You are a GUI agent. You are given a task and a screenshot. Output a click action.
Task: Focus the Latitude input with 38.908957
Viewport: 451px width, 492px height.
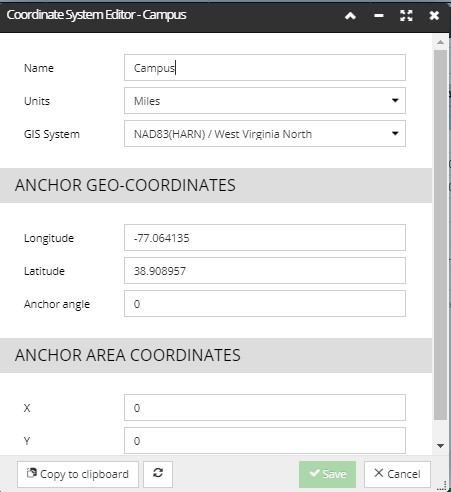pyautogui.click(x=265, y=271)
